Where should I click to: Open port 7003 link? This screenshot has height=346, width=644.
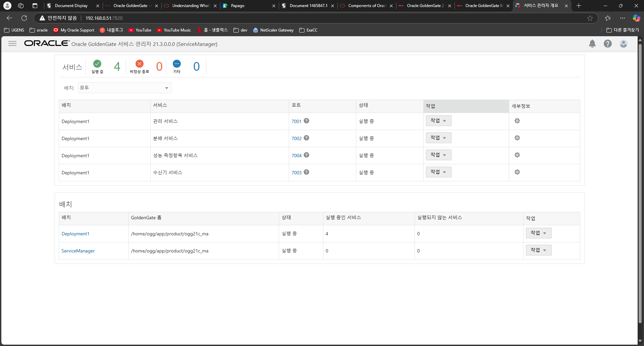297,173
